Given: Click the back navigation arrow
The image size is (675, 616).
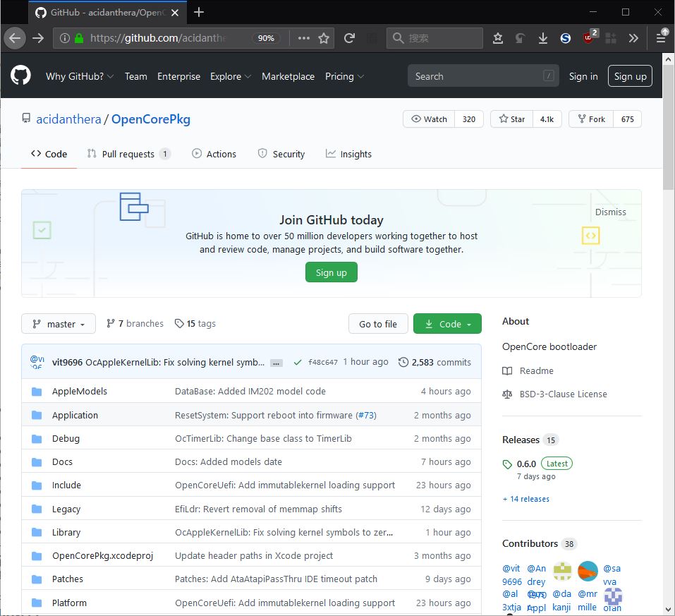Looking at the screenshot, I should pyautogui.click(x=15, y=38).
